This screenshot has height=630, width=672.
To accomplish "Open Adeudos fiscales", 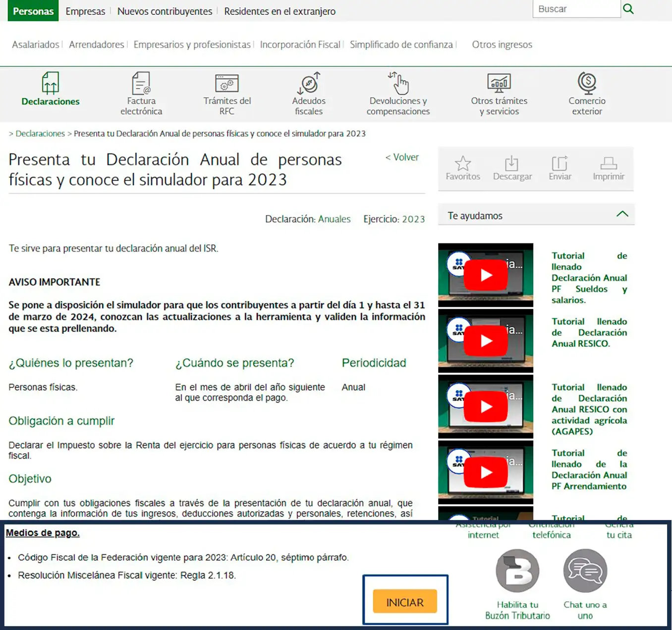I will click(x=309, y=93).
